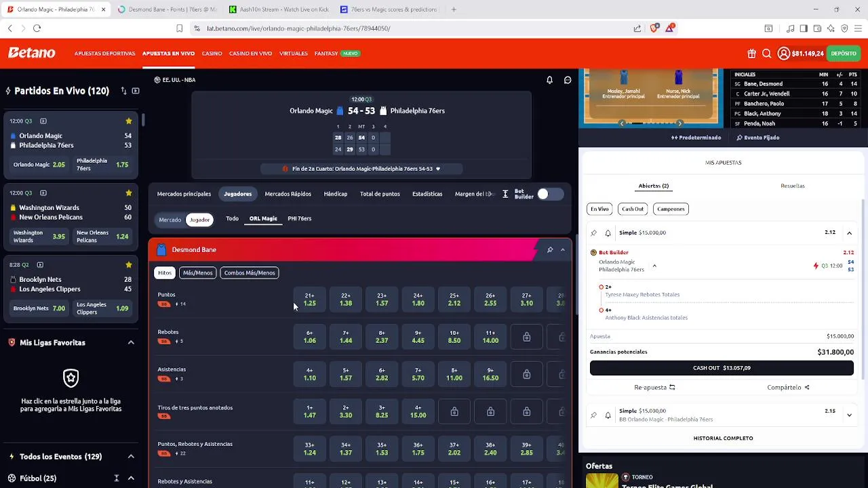Viewport: 868px width, 488px height.
Task: Click notification bell above the scoreboard
Action: (549, 80)
